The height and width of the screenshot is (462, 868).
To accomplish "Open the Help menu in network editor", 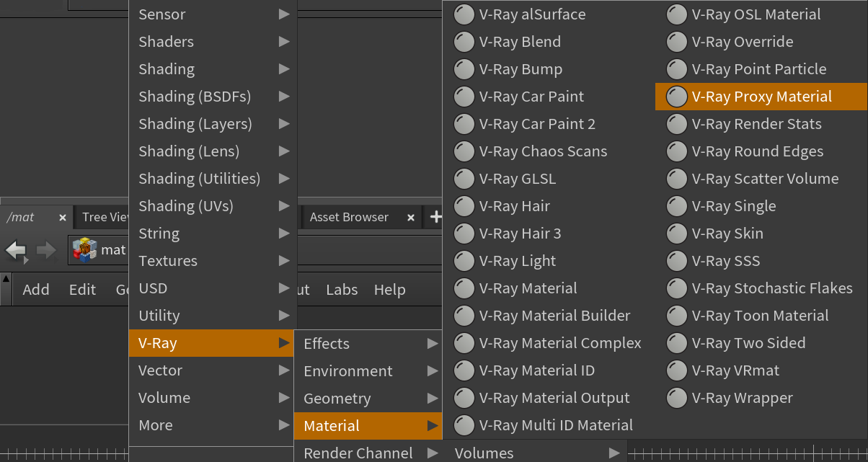I will (x=389, y=290).
